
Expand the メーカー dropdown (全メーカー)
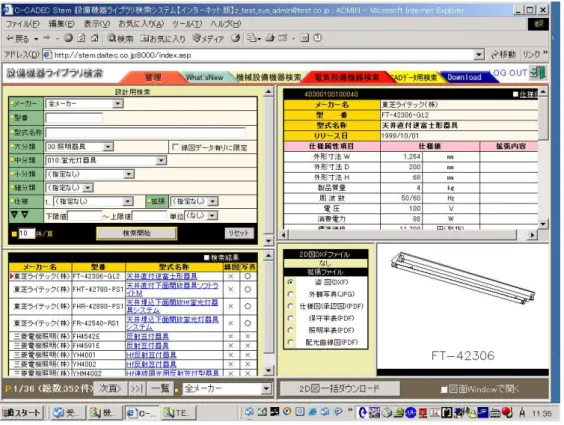(118, 104)
